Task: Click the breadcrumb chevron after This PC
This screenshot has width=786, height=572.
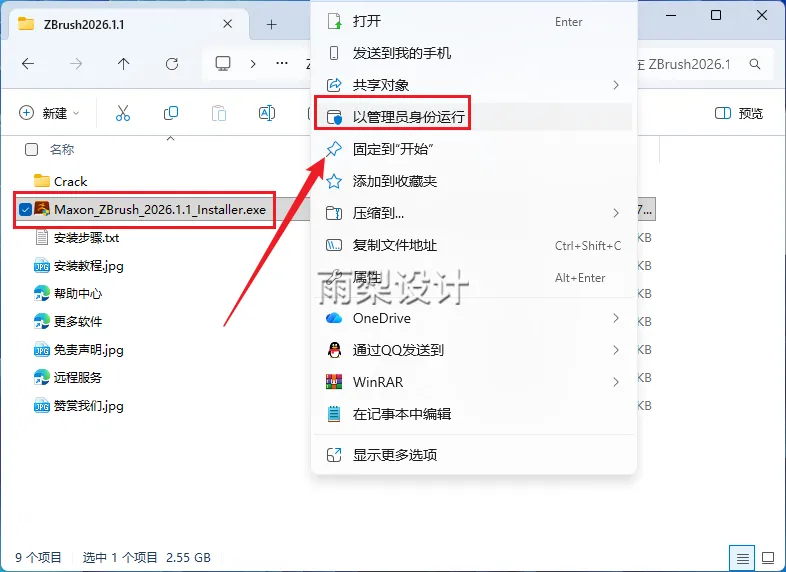Action: [x=253, y=64]
